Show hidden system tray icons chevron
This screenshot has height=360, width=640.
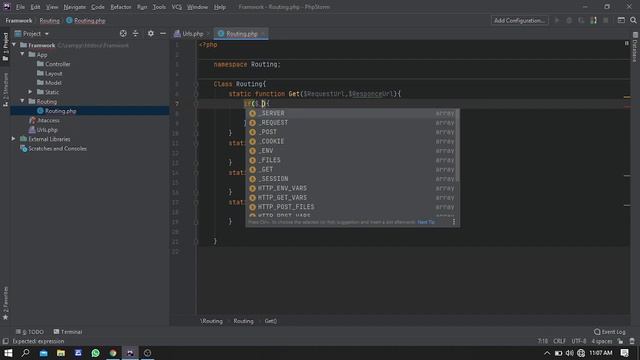(x=547, y=353)
